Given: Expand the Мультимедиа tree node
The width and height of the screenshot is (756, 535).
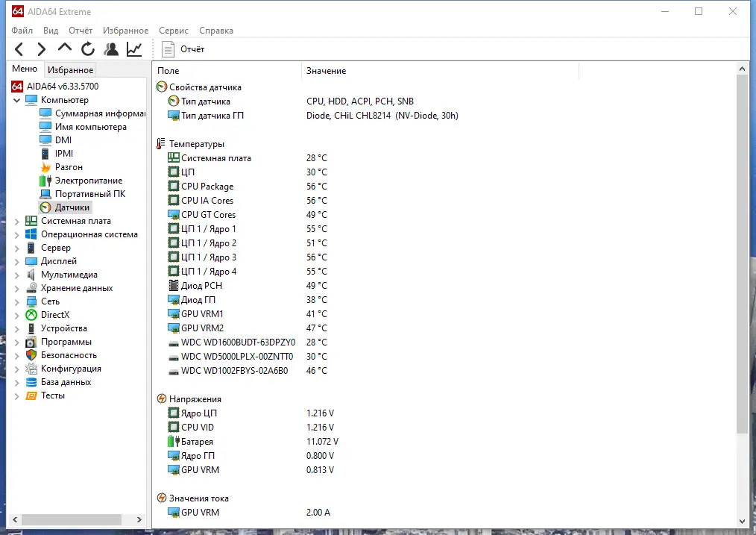Looking at the screenshot, I should [x=17, y=275].
